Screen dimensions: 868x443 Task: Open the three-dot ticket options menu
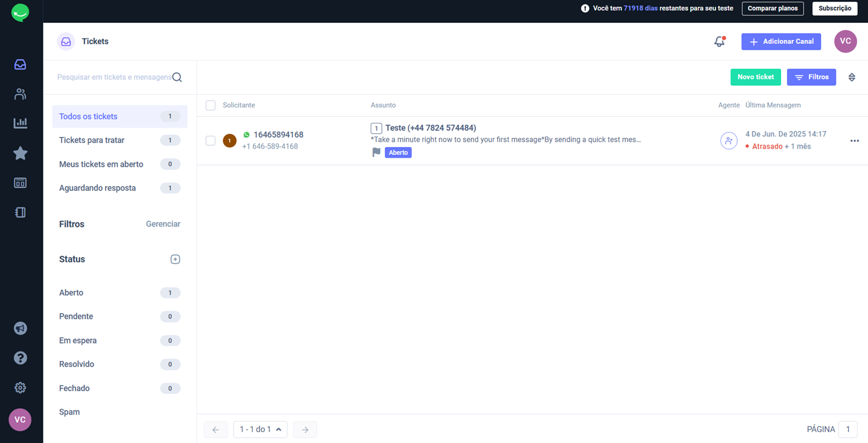(x=854, y=141)
